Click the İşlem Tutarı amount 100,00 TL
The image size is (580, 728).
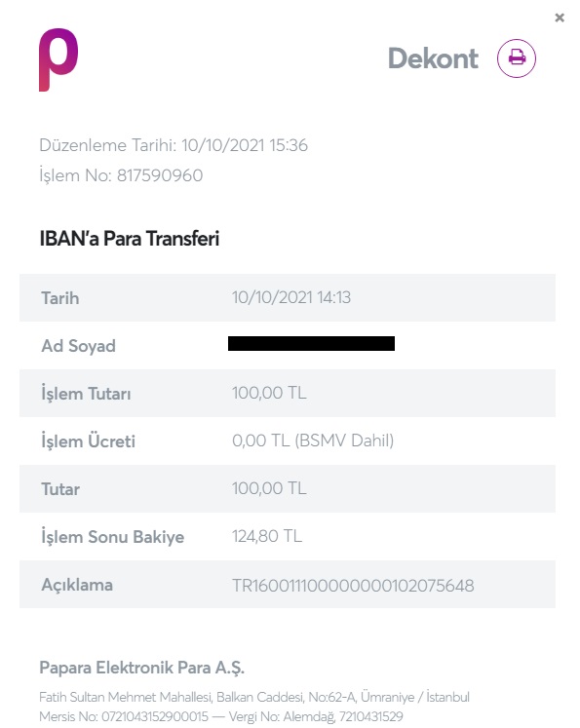pyautogui.click(x=269, y=394)
